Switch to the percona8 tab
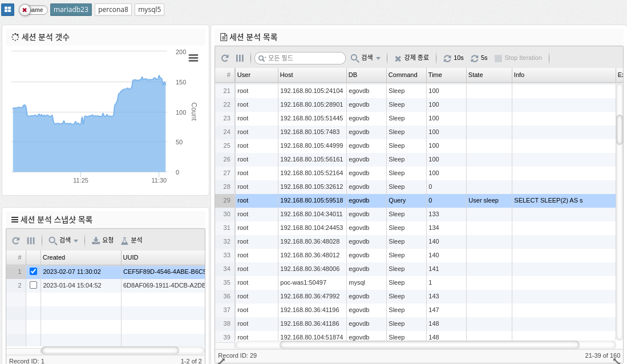This screenshot has width=627, height=364. click(113, 10)
